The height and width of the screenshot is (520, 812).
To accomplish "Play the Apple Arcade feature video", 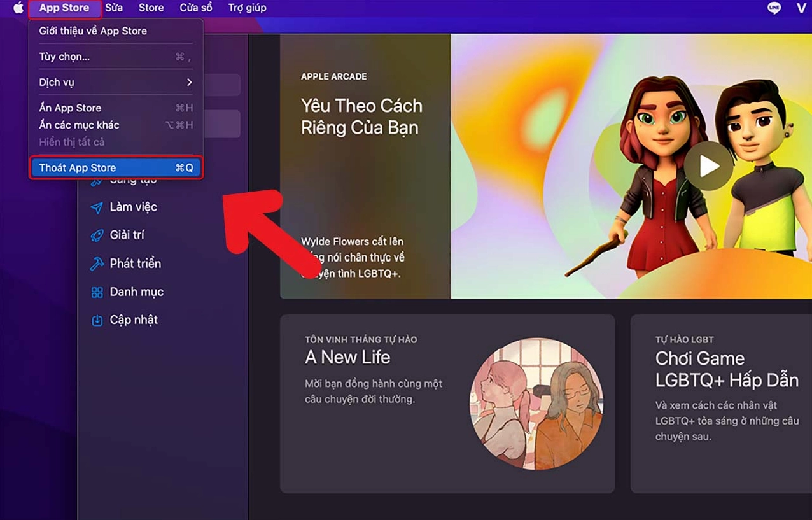I will click(x=708, y=166).
